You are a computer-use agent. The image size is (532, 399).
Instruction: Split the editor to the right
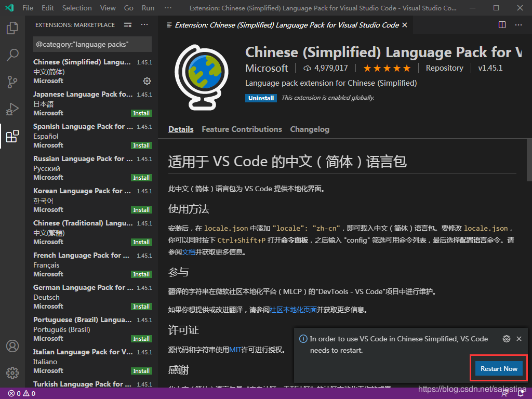point(502,25)
